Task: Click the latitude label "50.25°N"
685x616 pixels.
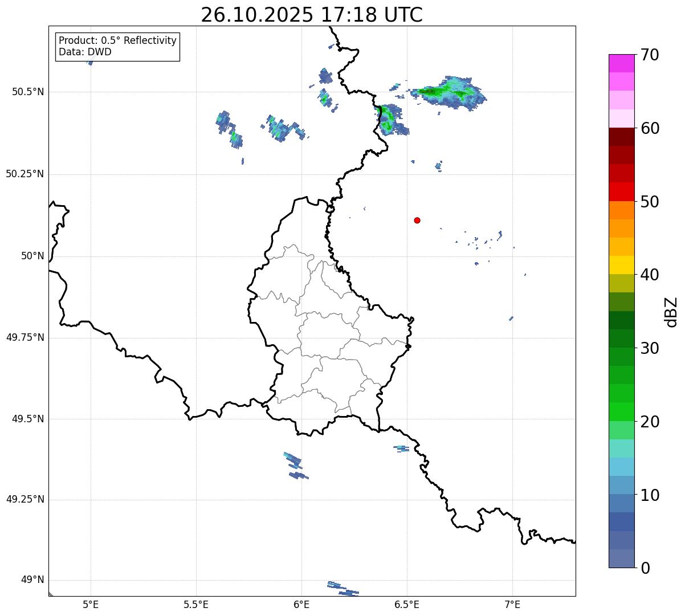Action: [x=25, y=174]
